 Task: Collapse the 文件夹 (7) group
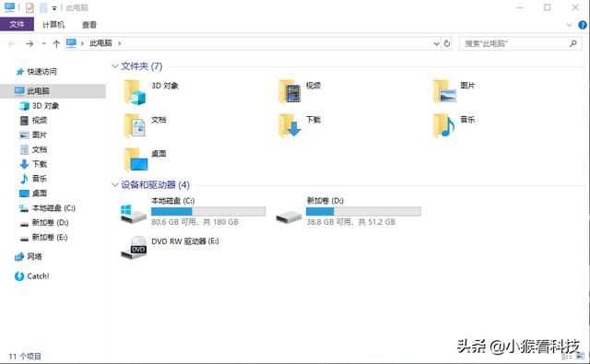pos(115,66)
